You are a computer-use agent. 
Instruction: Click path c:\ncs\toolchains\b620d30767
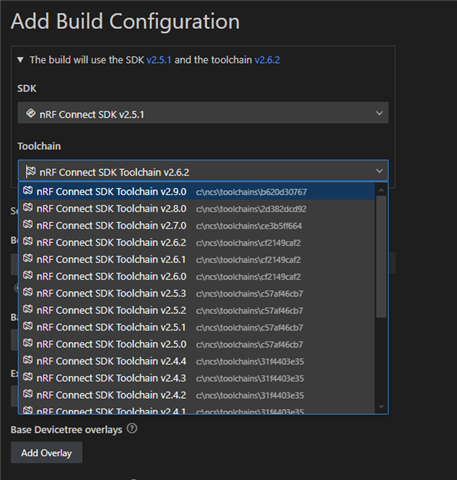pyautogui.click(x=251, y=192)
